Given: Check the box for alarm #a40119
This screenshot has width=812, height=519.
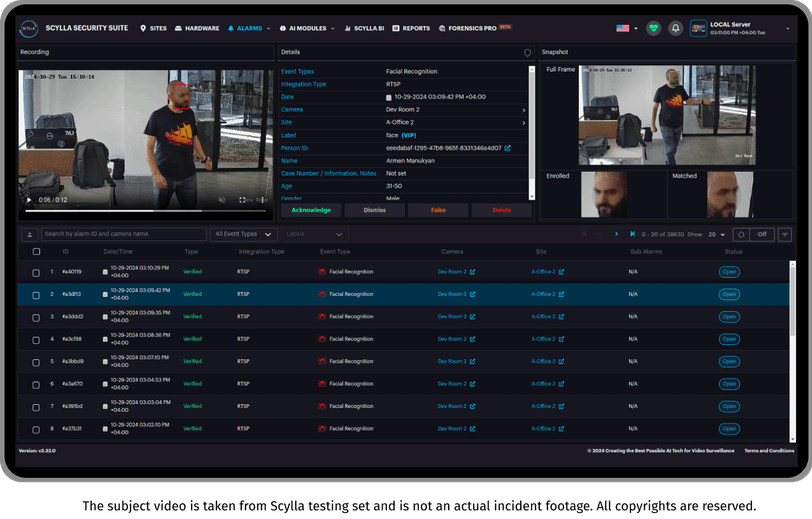Looking at the screenshot, I should [36, 272].
